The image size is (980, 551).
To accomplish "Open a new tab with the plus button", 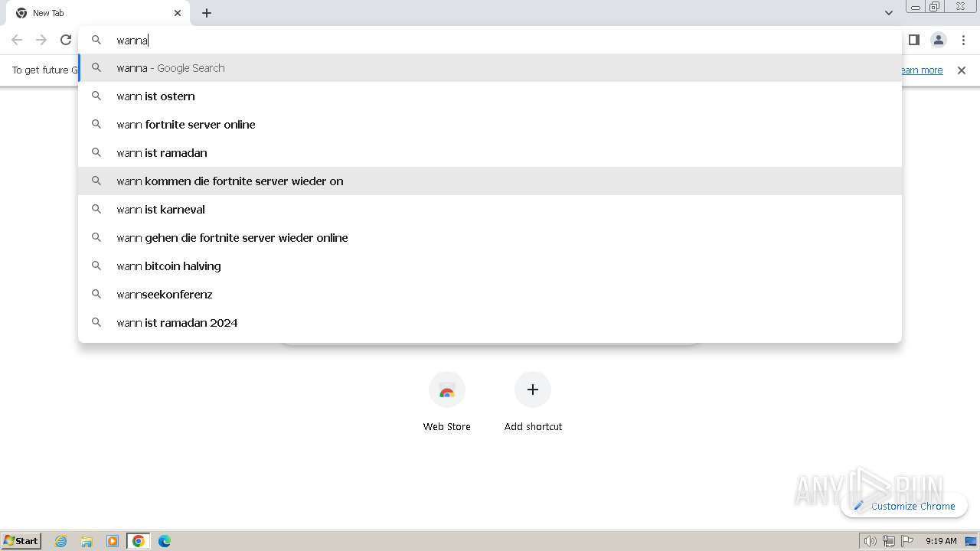I will click(207, 13).
